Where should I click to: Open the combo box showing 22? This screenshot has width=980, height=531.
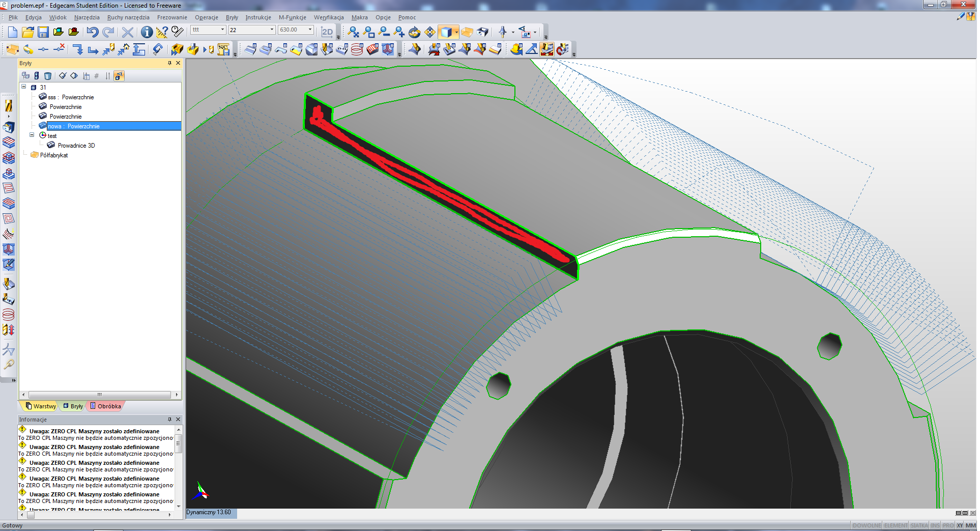(x=252, y=30)
